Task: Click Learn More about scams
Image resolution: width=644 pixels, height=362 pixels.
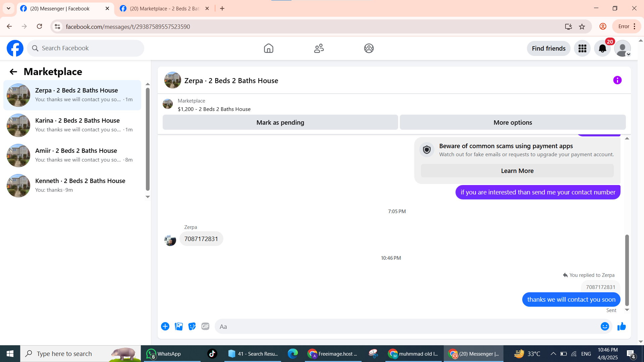Action: point(517,171)
